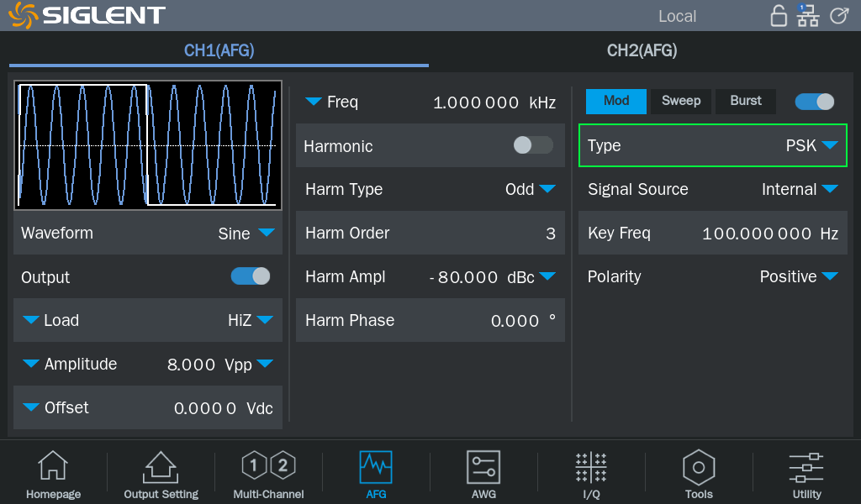
Task: Toggle the Harmonic switch
Action: (533, 145)
